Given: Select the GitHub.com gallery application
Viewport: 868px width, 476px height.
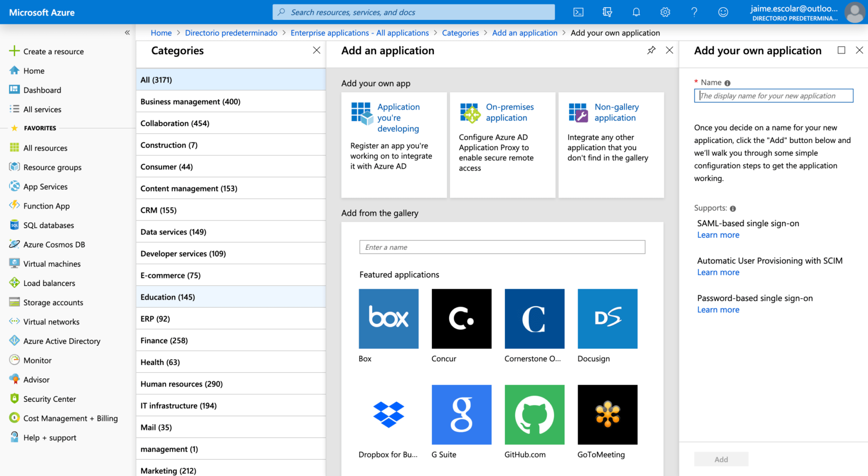Looking at the screenshot, I should [534, 414].
